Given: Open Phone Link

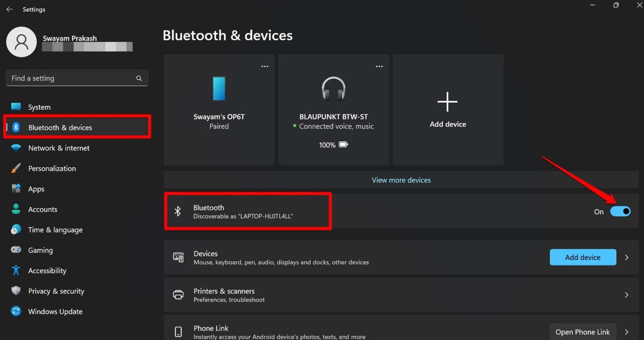Looking at the screenshot, I should (583, 332).
